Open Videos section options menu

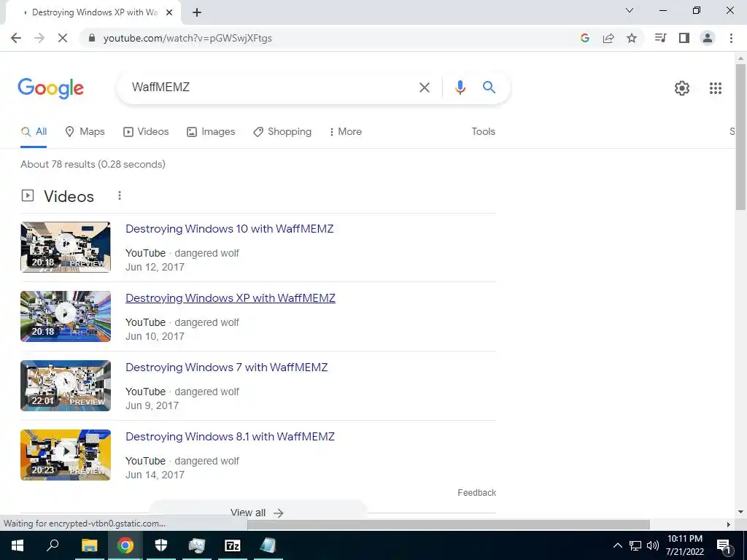120,195
